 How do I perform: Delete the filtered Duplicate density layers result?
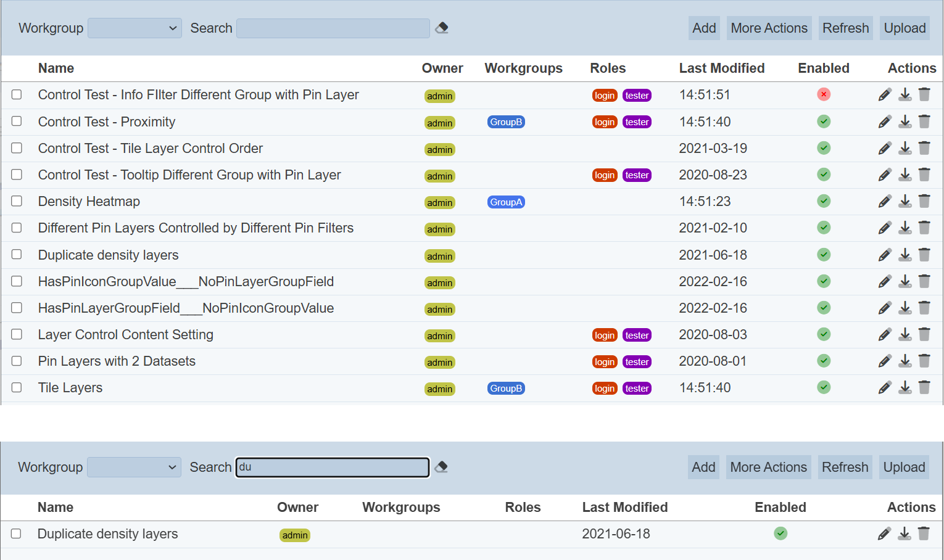924,533
